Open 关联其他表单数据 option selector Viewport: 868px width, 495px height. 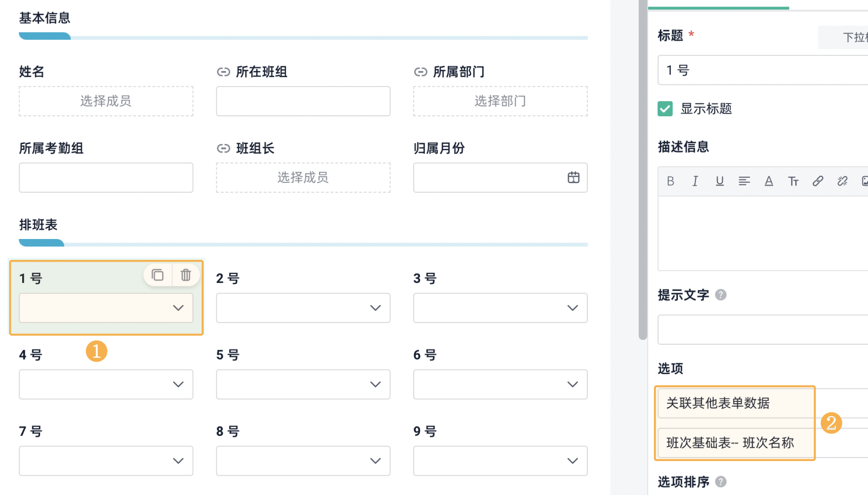(x=735, y=403)
